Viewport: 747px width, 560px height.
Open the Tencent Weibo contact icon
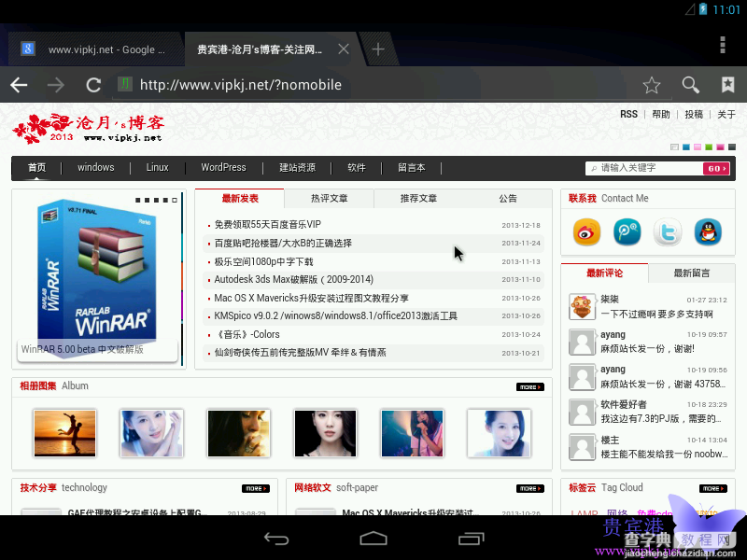[x=627, y=232]
